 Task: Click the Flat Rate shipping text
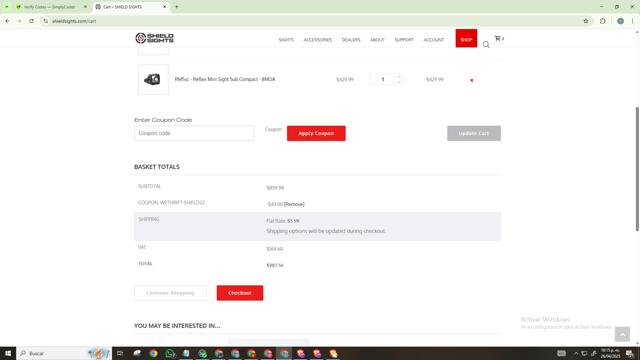coord(282,221)
